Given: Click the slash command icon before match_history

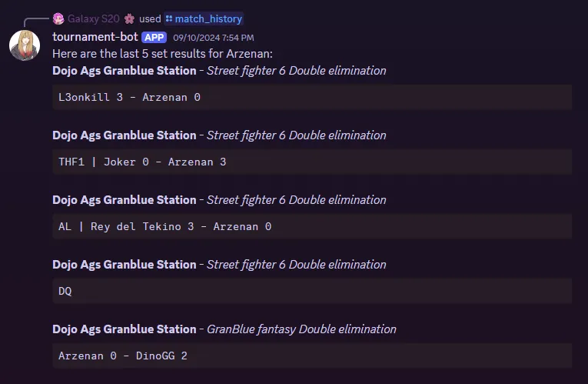Looking at the screenshot, I should [169, 18].
